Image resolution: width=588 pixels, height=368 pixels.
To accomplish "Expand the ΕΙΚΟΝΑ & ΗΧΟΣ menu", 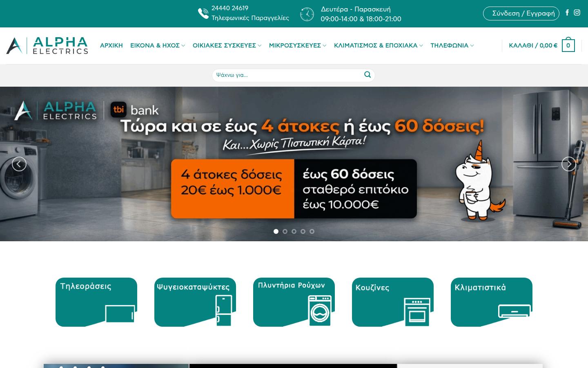I will pos(158,45).
